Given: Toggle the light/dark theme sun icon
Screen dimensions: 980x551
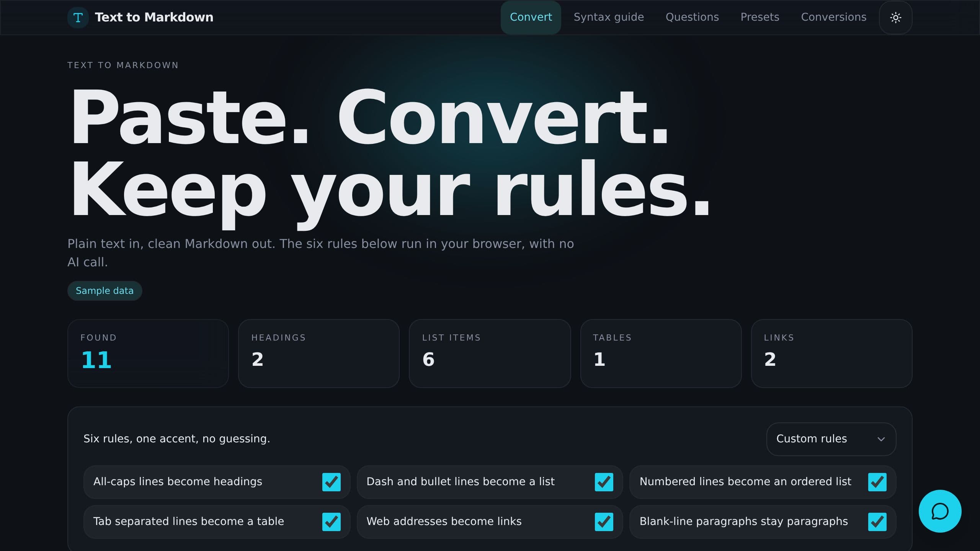Looking at the screenshot, I should coord(895,18).
